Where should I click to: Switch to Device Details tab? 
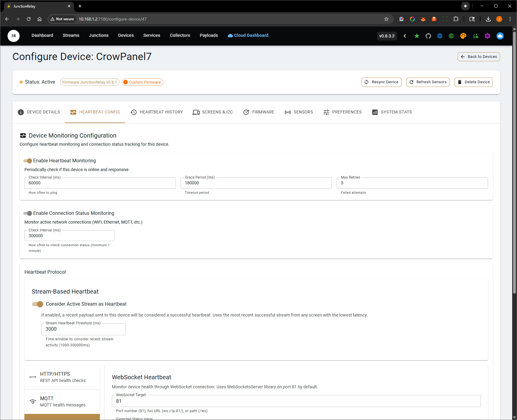[x=39, y=112]
